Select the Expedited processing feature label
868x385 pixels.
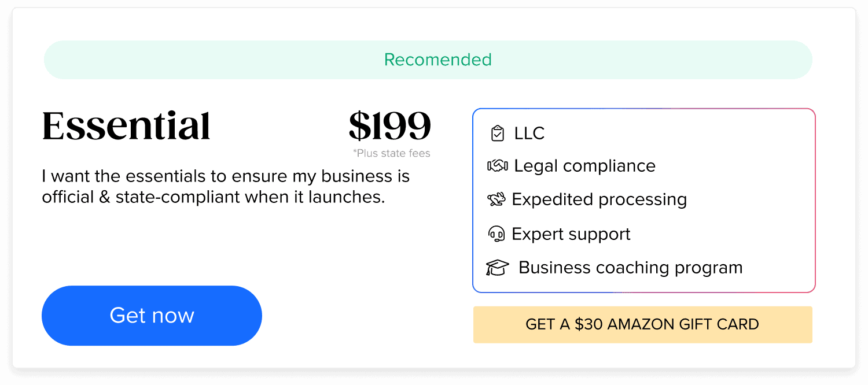599,199
